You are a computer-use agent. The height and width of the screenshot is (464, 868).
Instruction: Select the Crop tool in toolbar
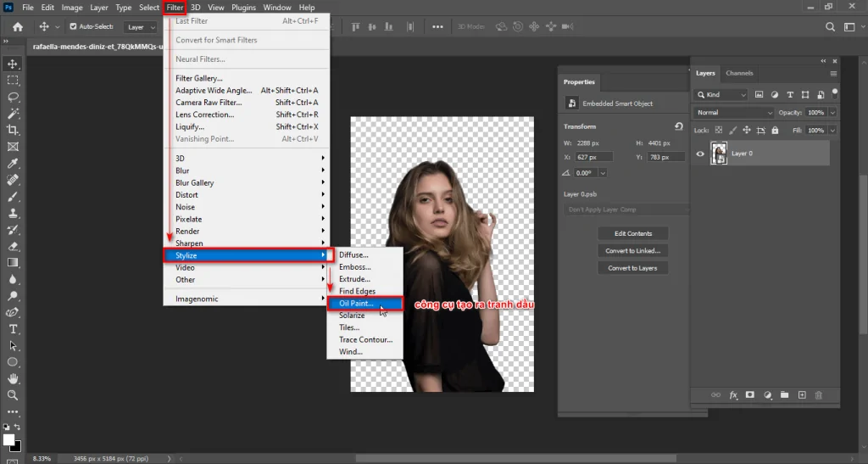coord(13,130)
